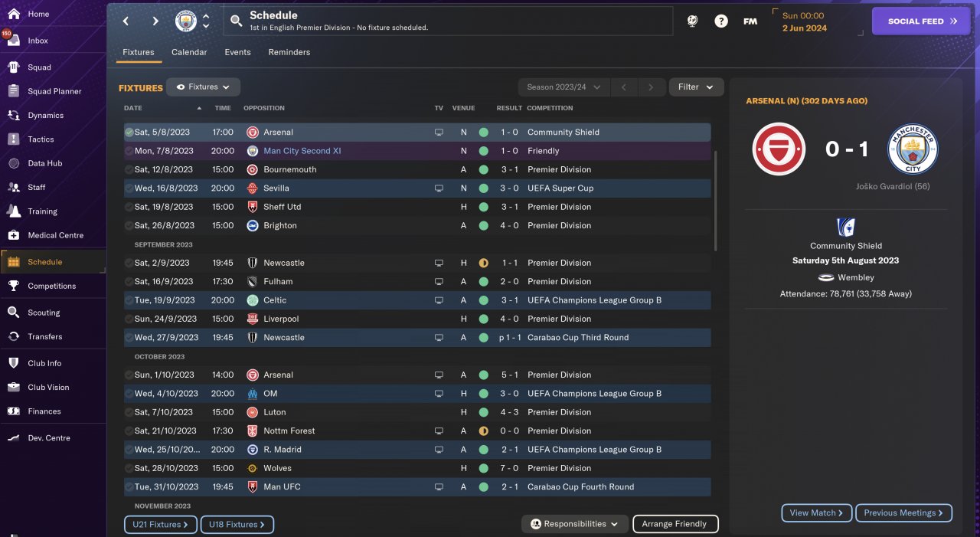Click the help question mark icon

click(x=721, y=21)
